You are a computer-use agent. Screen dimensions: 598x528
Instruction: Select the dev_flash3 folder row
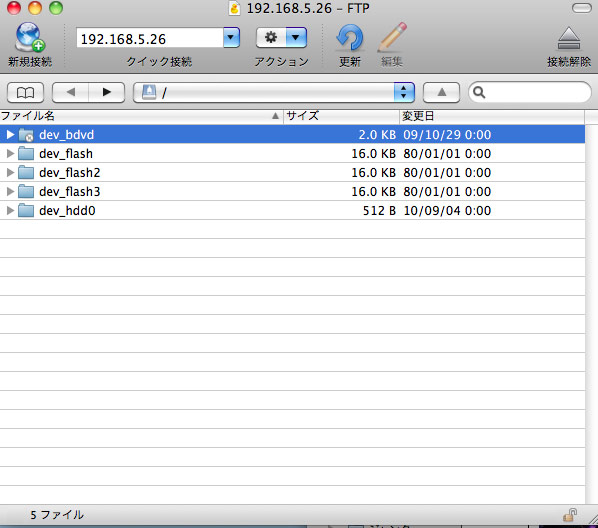(x=293, y=192)
